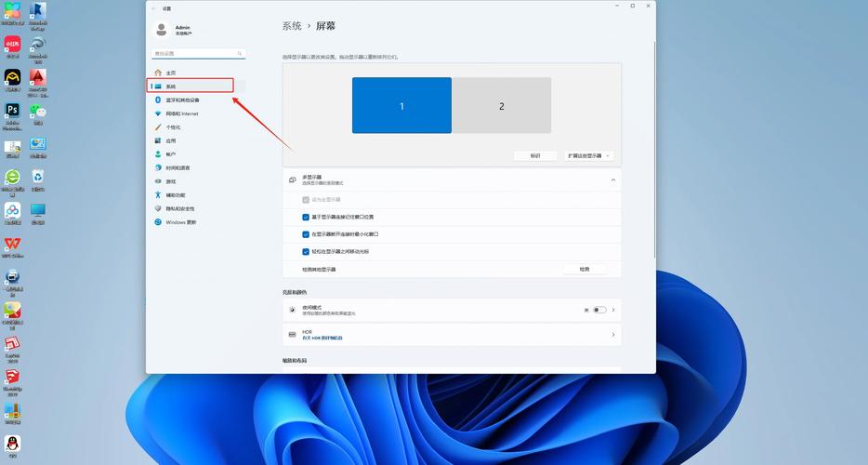The height and width of the screenshot is (465, 868).
Task: Collapse the 多显示器 section chevron
Action: (612, 180)
